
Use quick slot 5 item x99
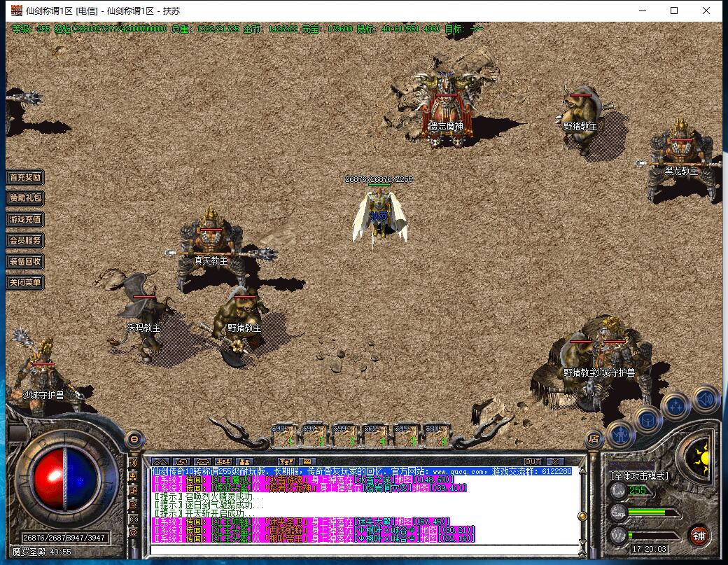(407, 435)
